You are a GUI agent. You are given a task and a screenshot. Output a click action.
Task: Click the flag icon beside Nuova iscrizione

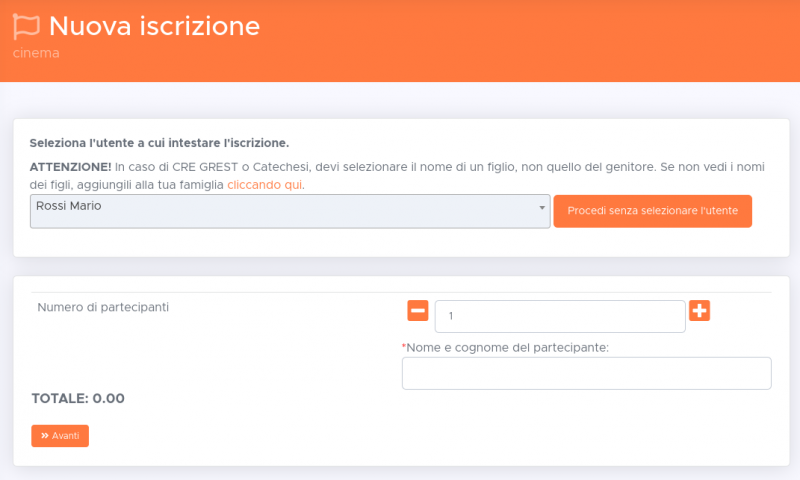coord(27,27)
